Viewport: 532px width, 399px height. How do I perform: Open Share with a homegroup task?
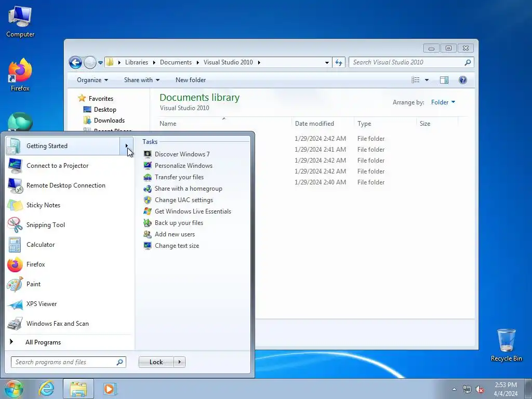188,189
